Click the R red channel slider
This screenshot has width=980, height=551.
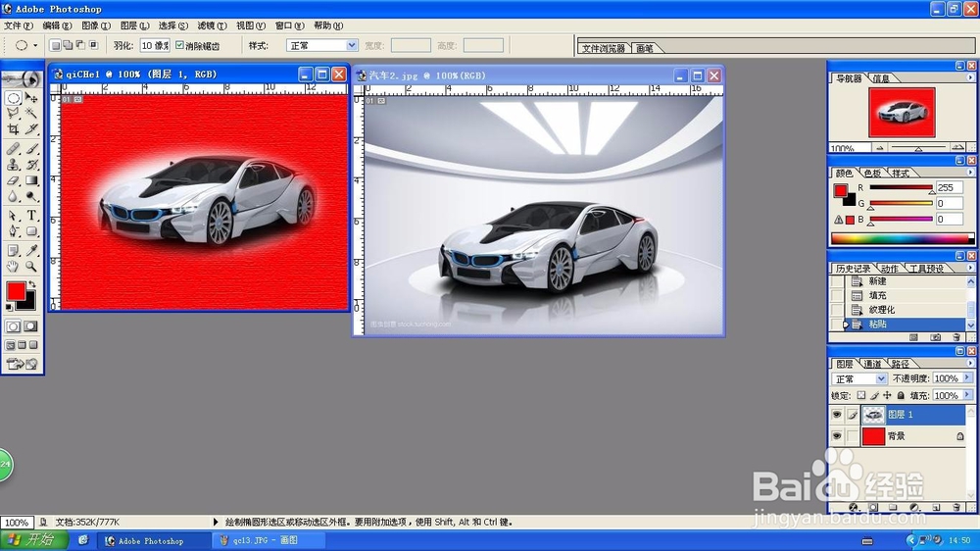(901, 187)
